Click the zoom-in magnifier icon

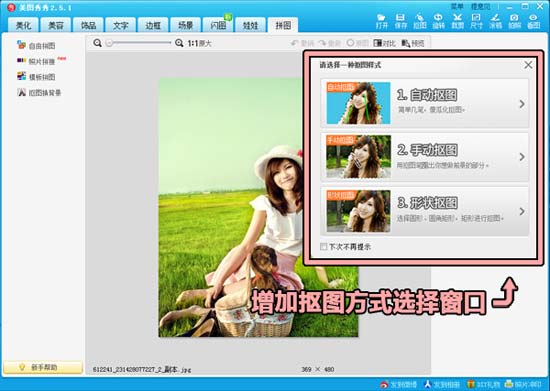coord(179,43)
